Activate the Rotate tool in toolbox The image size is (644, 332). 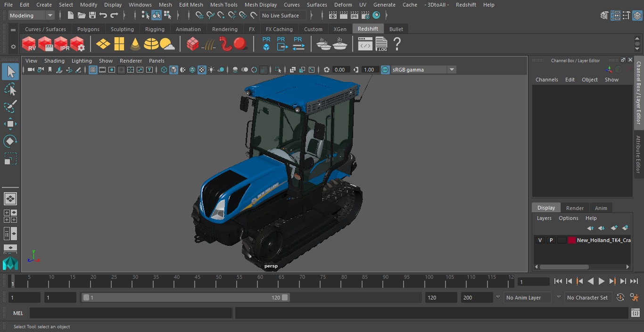(10, 141)
